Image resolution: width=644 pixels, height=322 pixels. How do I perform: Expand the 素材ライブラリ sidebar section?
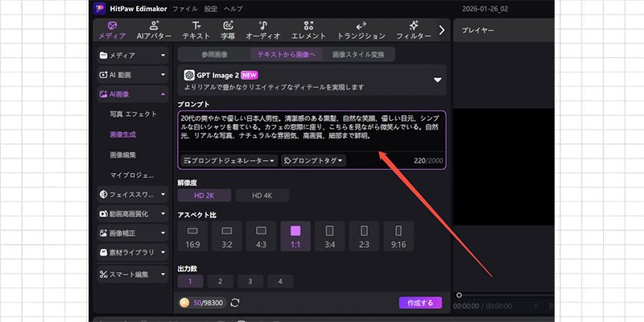[133, 252]
